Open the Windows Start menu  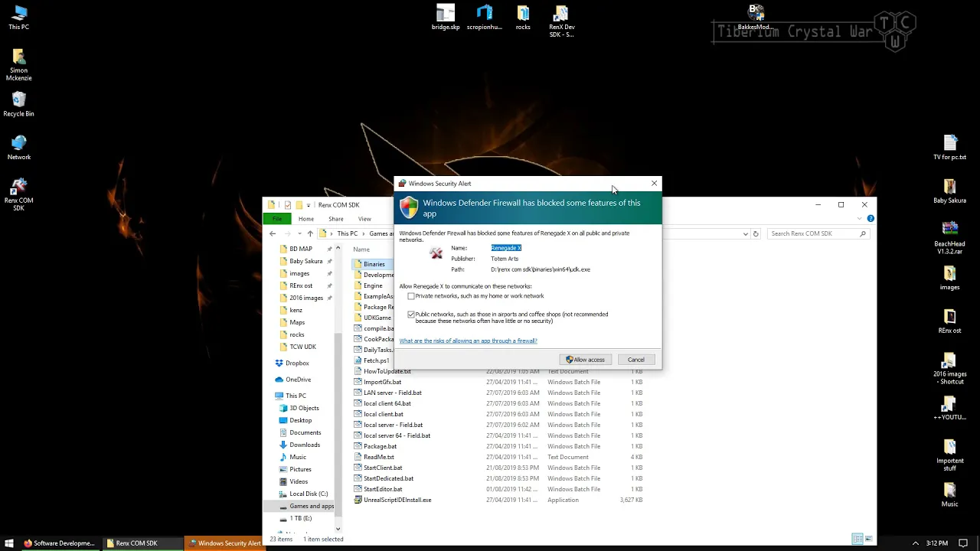[9, 543]
